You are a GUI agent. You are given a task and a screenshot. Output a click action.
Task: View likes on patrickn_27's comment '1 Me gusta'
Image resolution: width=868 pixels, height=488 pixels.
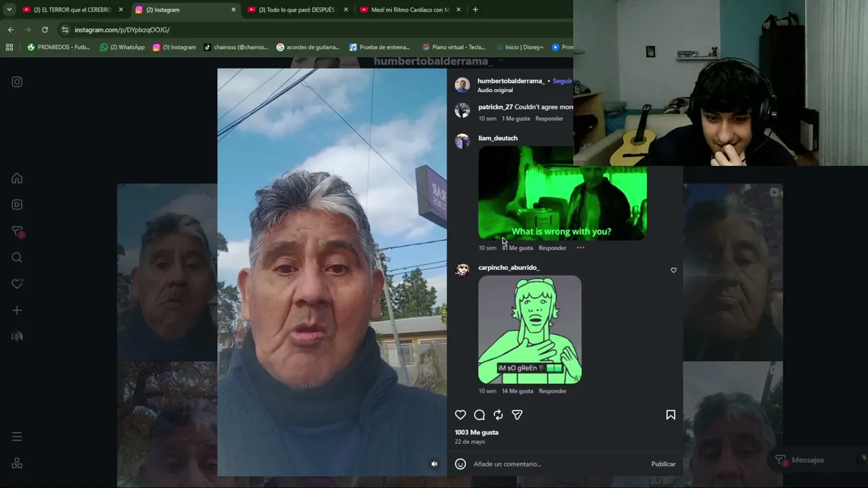click(516, 119)
